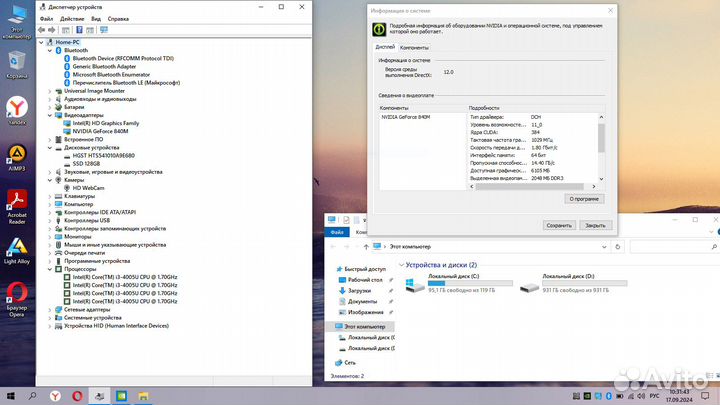This screenshot has height=405, width=720.
Task: Collapse the Видеоадаптеры node
Action: coord(50,115)
